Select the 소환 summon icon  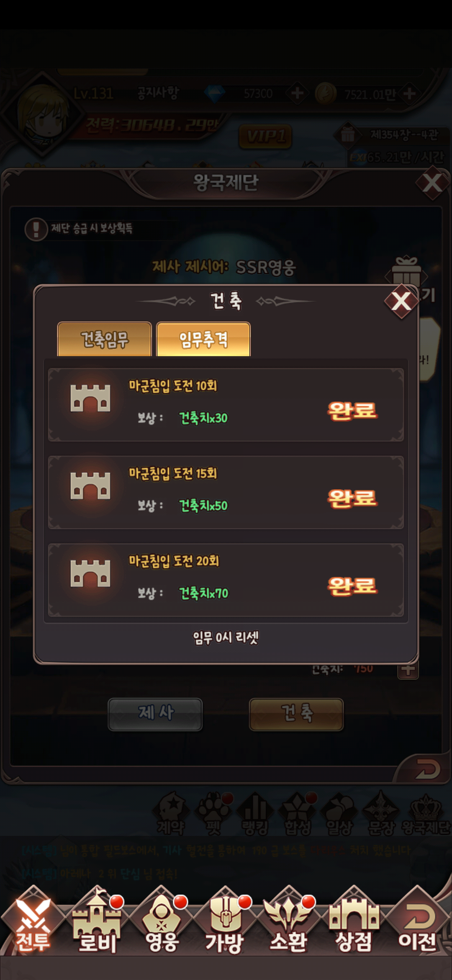289,923
